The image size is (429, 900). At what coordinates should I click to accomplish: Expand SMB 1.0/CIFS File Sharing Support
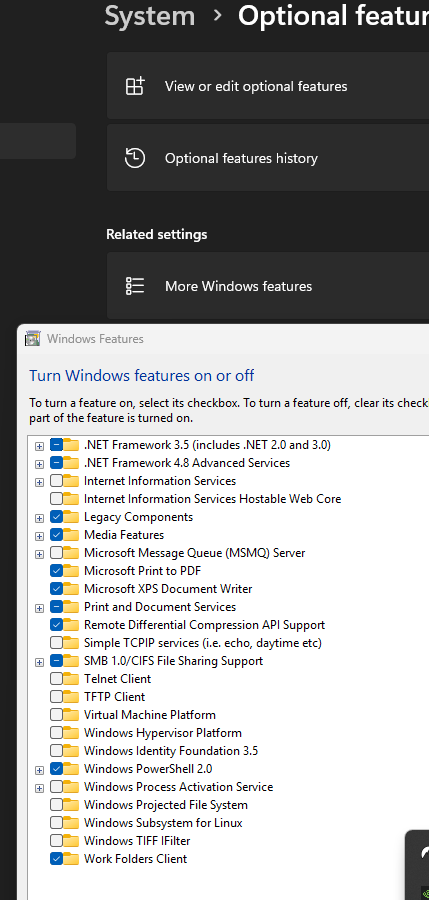point(39,662)
